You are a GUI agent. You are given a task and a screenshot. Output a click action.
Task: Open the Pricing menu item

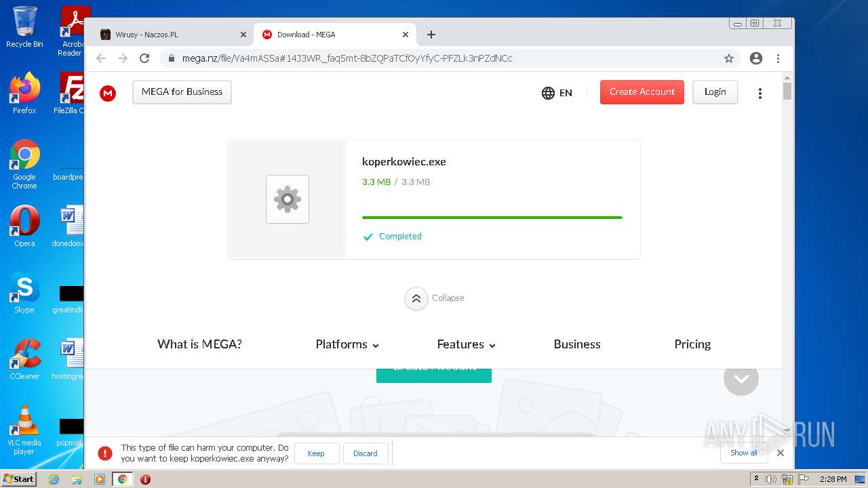pyautogui.click(x=692, y=344)
